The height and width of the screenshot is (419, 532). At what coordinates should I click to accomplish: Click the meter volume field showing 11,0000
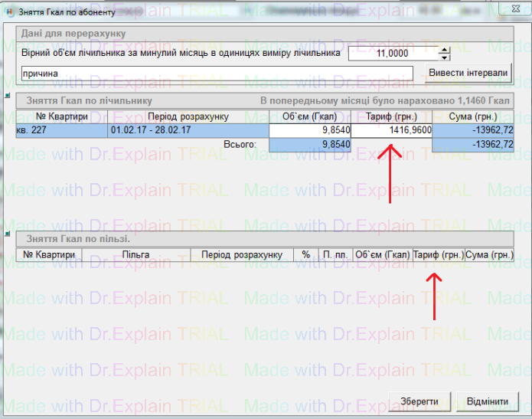pos(393,54)
